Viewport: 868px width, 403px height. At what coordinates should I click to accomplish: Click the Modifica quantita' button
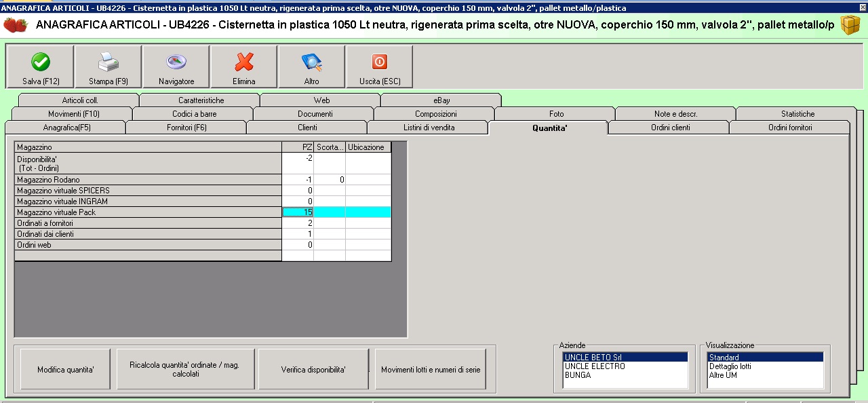tap(66, 370)
